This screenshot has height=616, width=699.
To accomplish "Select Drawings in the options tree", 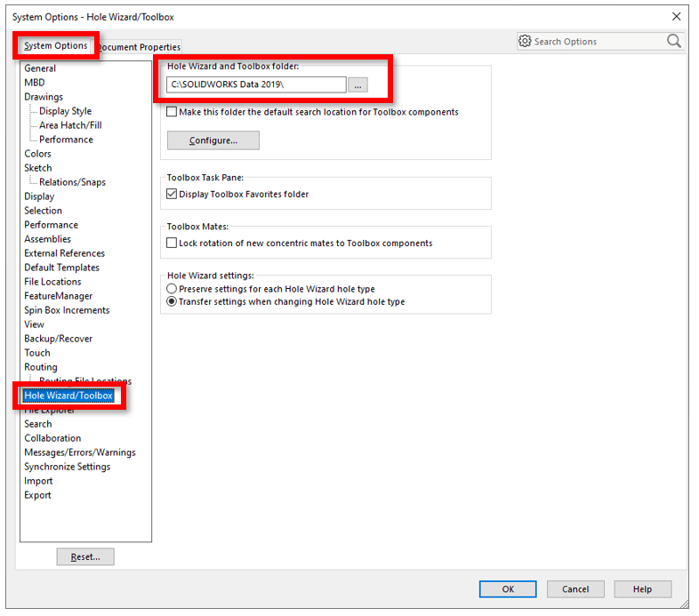I will tap(44, 97).
